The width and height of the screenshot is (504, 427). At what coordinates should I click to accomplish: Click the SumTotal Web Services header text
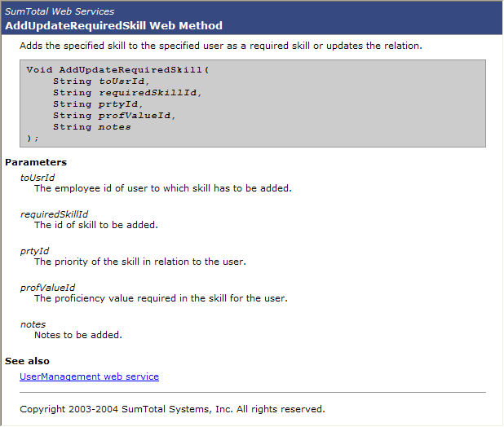click(60, 11)
